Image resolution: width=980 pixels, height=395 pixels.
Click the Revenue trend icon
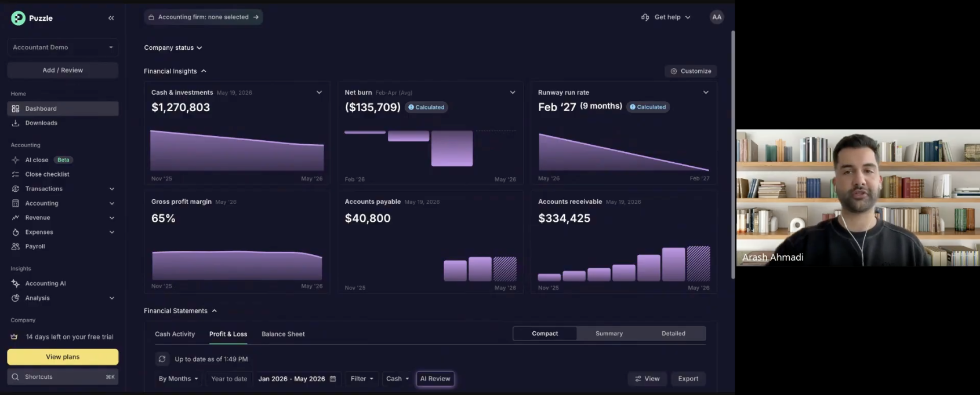pos(16,218)
